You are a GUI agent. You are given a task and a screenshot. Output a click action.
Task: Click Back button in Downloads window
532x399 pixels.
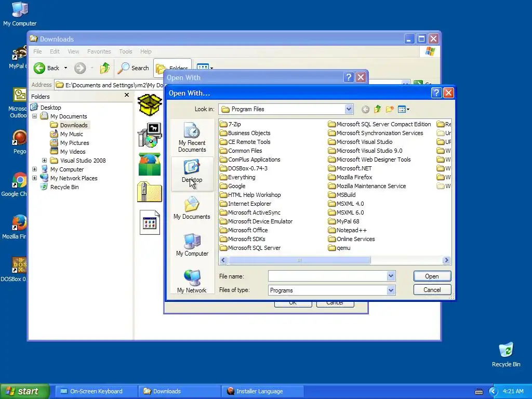tap(47, 68)
